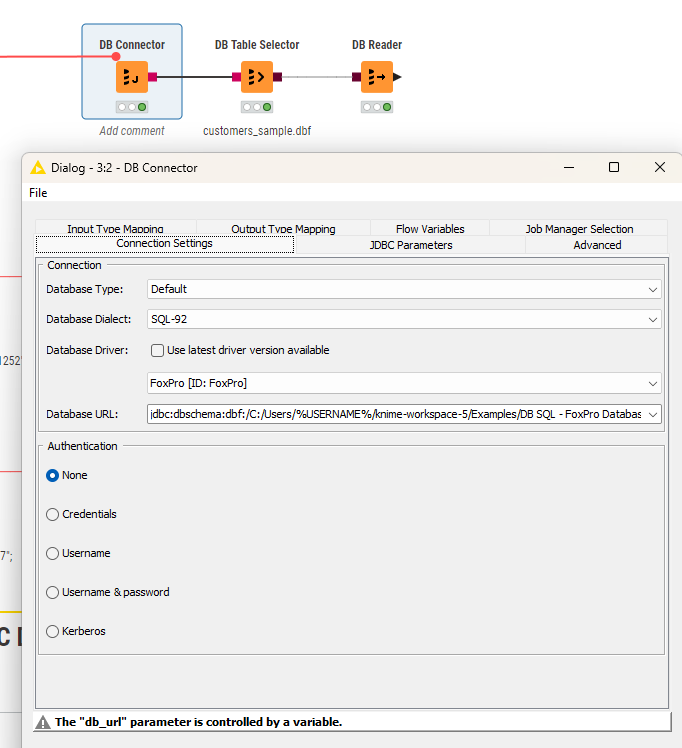The image size is (682, 748).
Task: Click DB Table Selector status traffic light
Action: click(256, 107)
